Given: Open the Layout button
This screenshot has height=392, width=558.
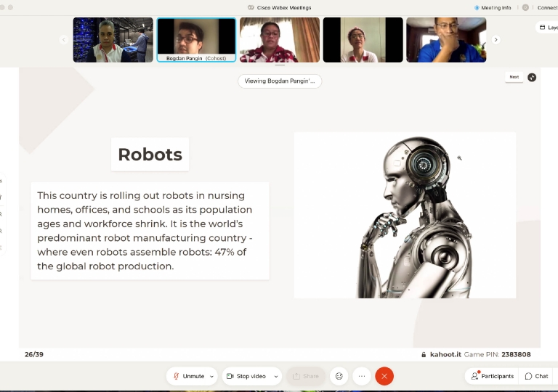Looking at the screenshot, I should coord(548,28).
